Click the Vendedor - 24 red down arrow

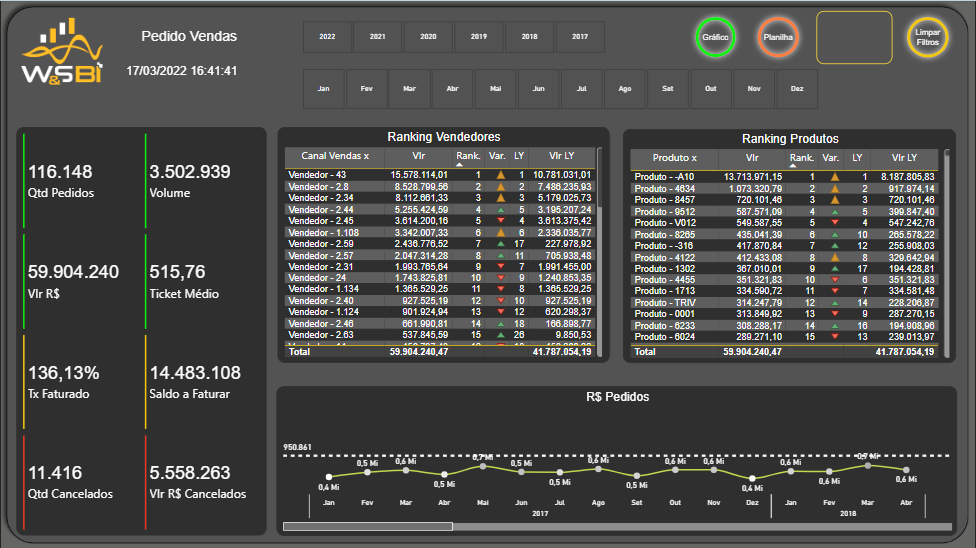(500, 278)
